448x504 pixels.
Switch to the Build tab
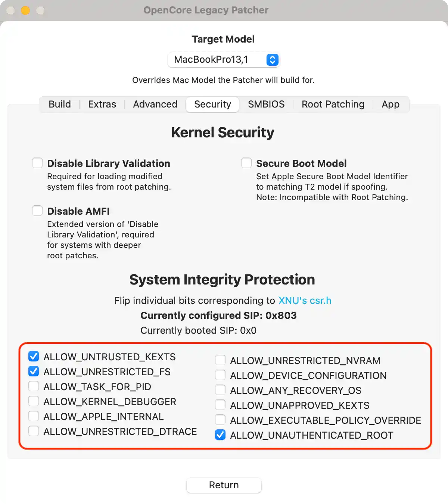[60, 104]
